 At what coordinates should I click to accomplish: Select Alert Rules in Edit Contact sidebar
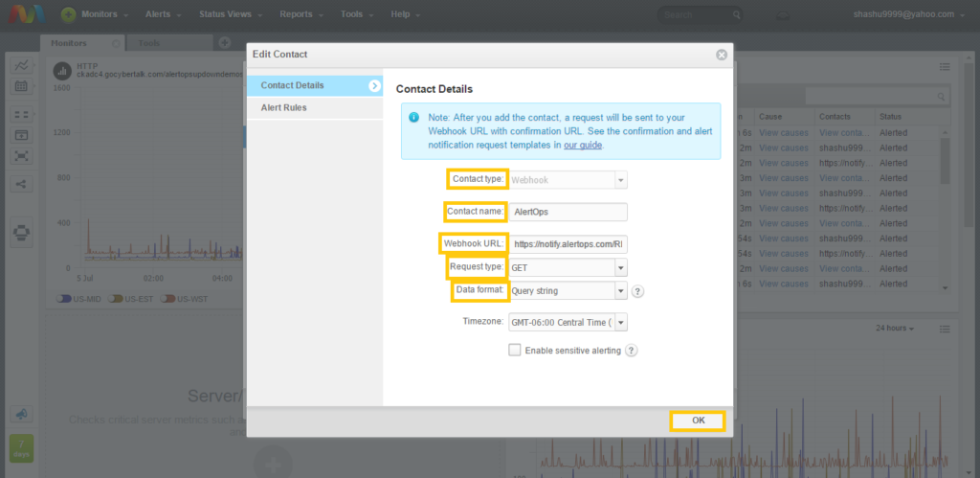coord(315,107)
